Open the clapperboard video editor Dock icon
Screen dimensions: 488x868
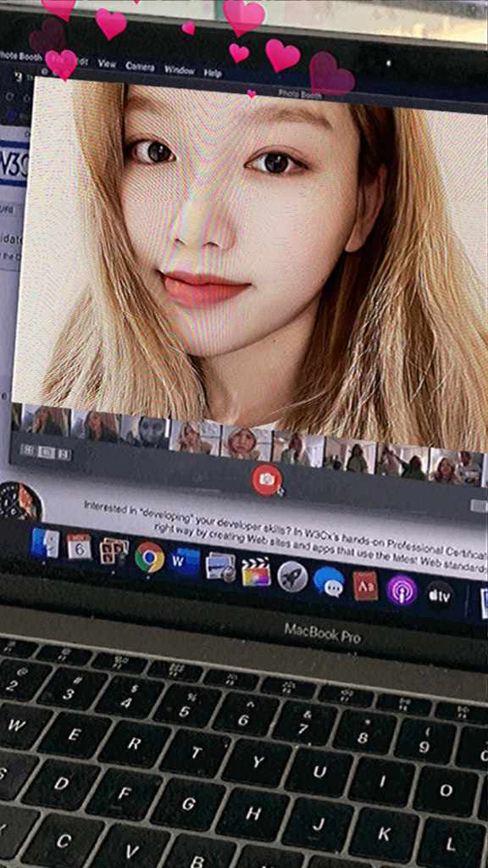point(256,572)
